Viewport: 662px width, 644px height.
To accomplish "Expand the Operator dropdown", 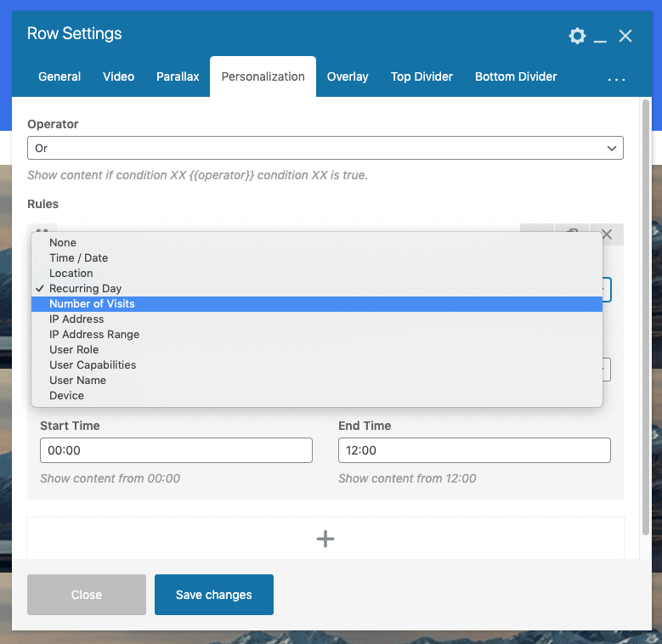I will click(x=325, y=148).
